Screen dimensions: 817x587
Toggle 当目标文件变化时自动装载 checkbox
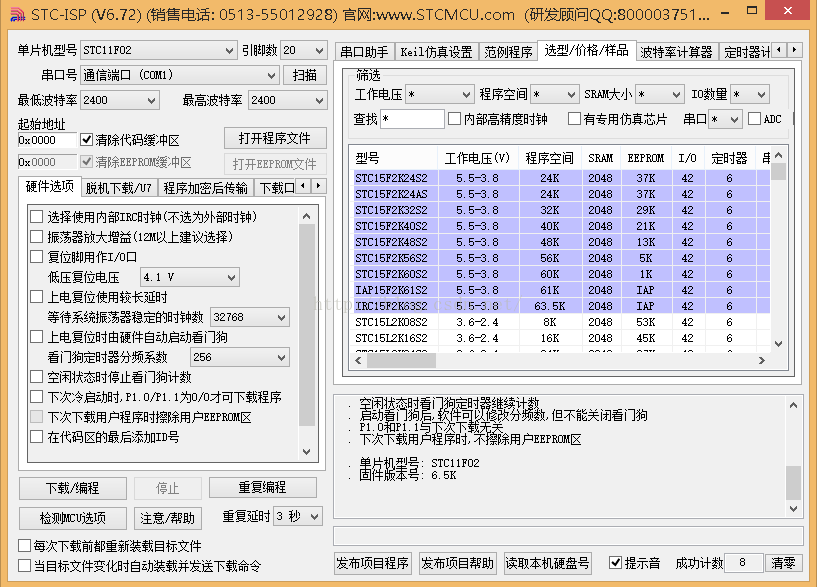[x=24, y=566]
